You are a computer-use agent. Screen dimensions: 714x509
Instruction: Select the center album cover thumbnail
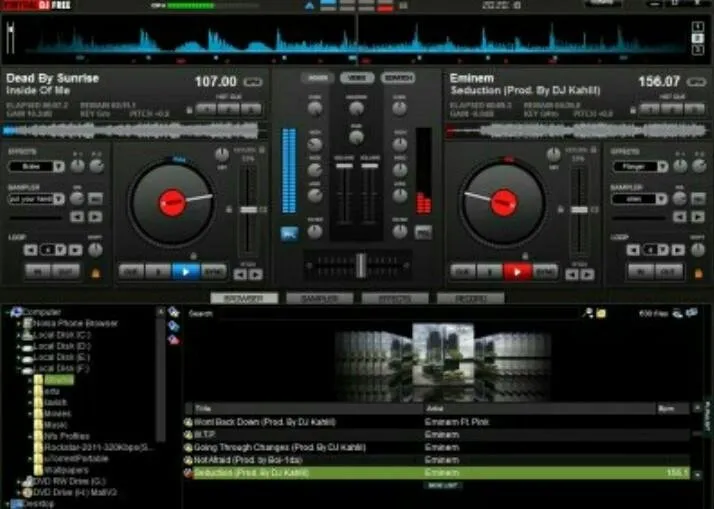pos(443,354)
